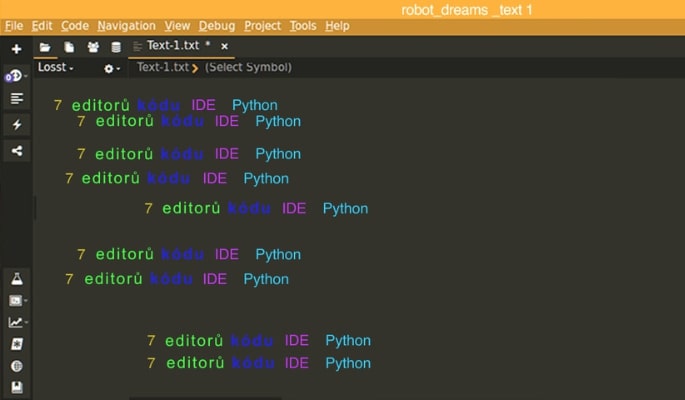Click the plus icon in the sidebar
Viewport: 685px width, 400px height.
(x=16, y=49)
